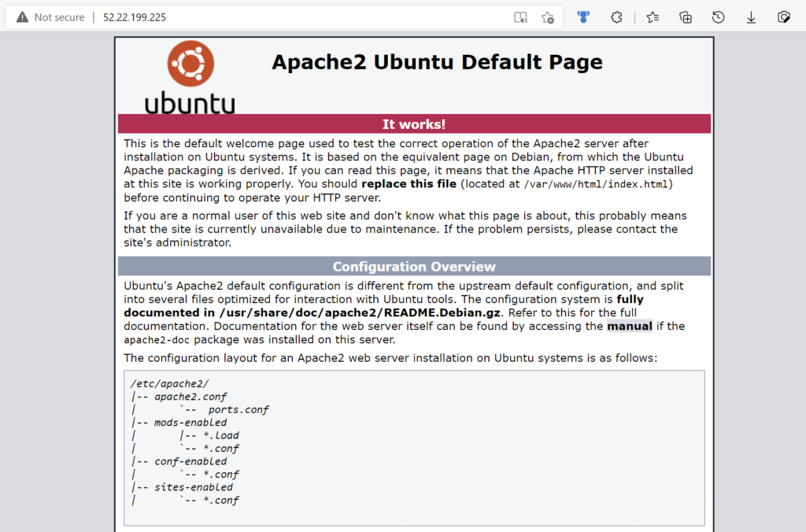Click the "It works!" banner text
The height and width of the screenshot is (532, 806).
[x=414, y=124]
